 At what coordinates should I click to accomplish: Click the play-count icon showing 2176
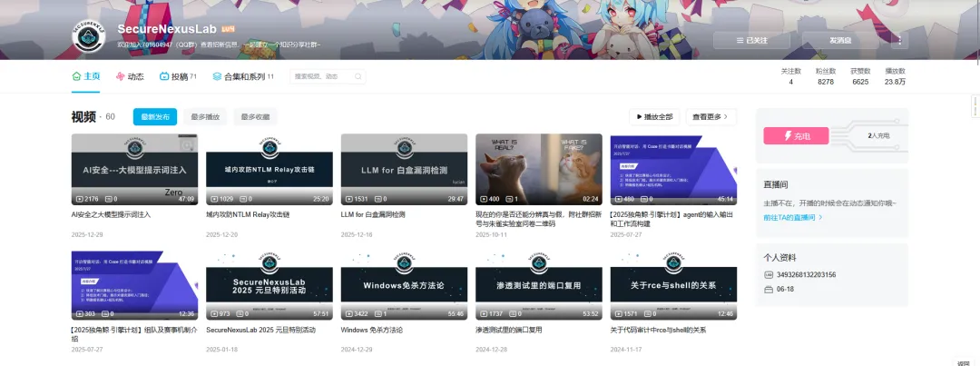pos(79,199)
